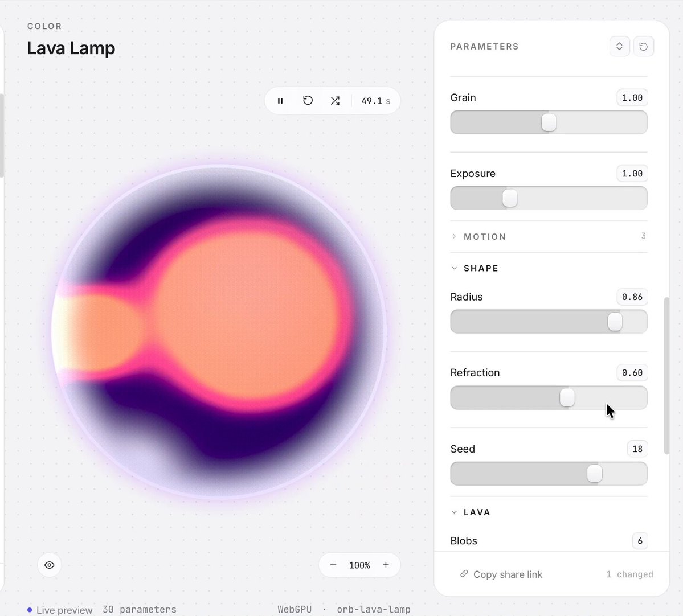Click the "30 parameters" status text
Screen dimensions: 683x616
tap(140, 610)
